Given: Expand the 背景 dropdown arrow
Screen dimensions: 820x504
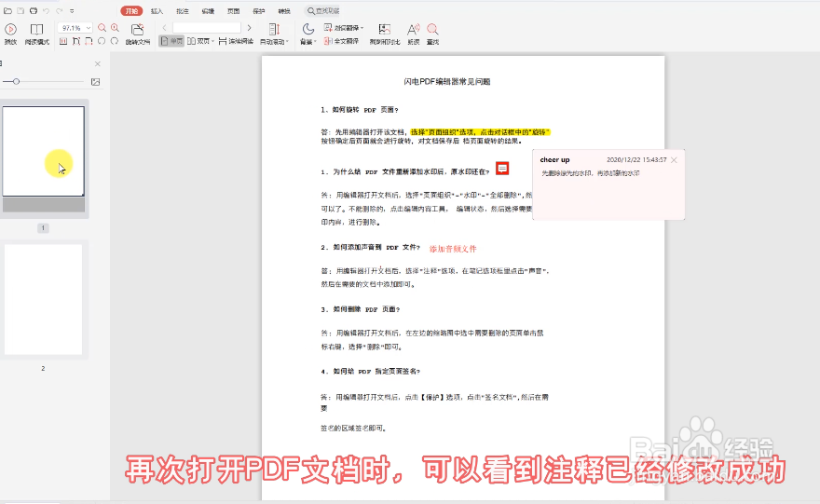Looking at the screenshot, I should [315, 42].
